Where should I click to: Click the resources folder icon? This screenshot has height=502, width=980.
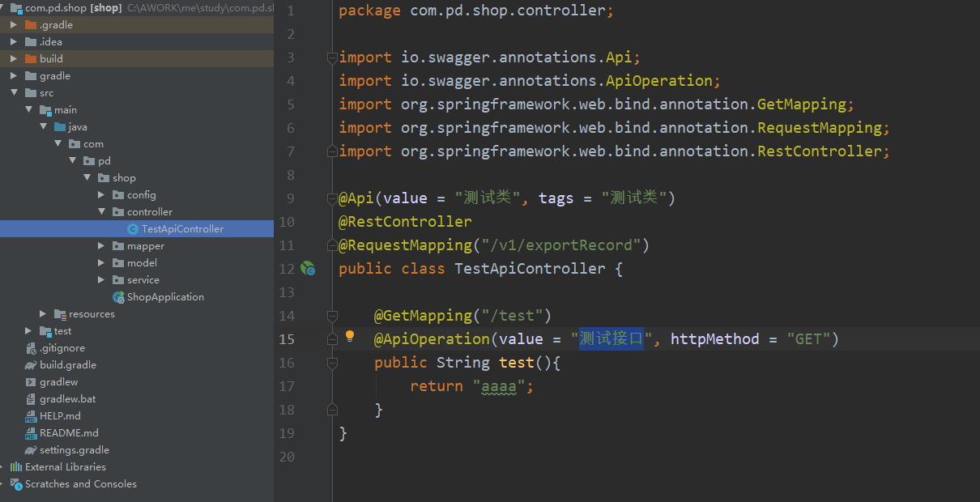pos(60,314)
